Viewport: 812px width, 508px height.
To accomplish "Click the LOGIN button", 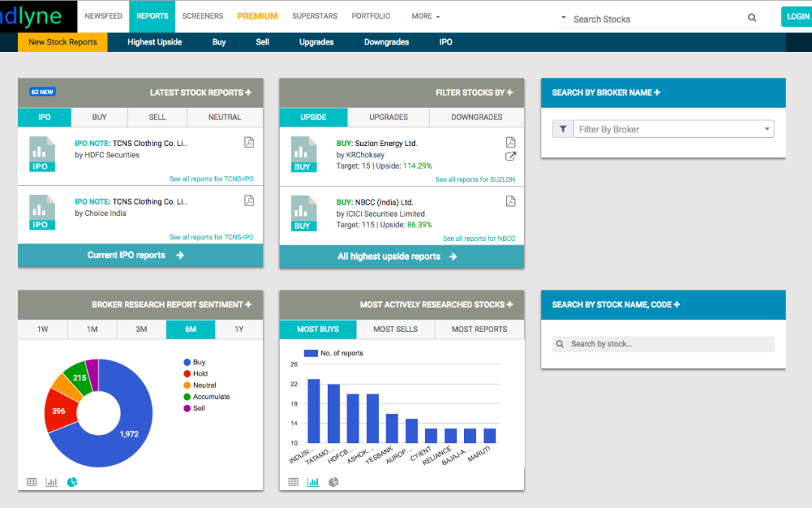I will (796, 17).
